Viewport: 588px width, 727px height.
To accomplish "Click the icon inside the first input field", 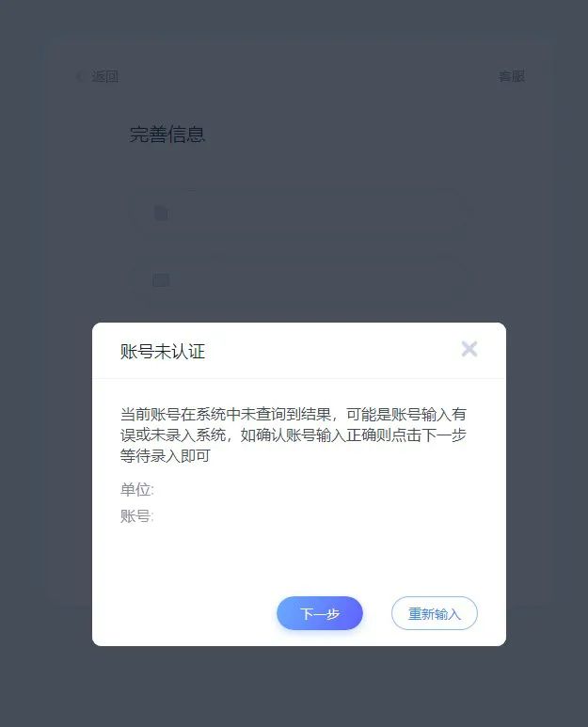I will coord(161,213).
